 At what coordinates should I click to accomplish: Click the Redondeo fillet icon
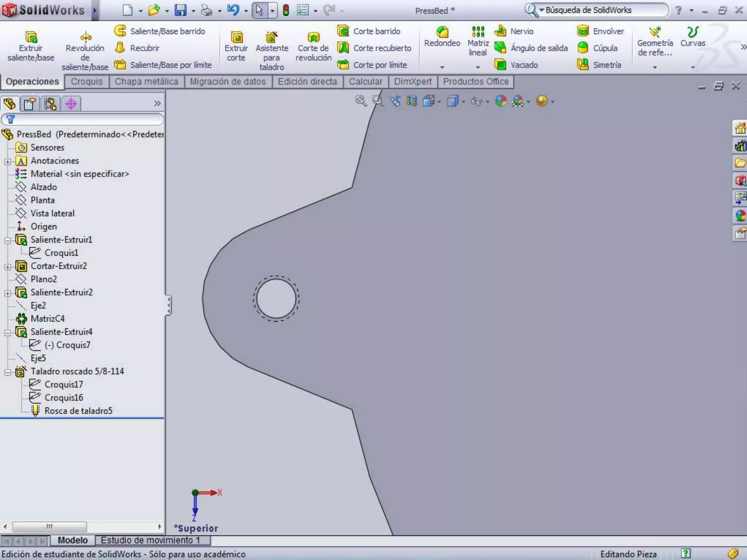click(442, 32)
